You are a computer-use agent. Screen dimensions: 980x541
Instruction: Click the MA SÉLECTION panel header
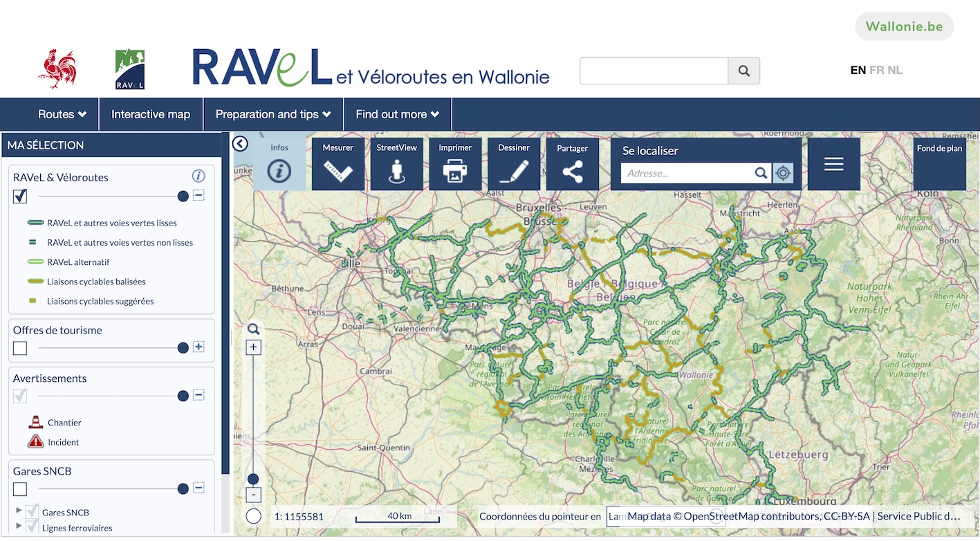pyautogui.click(x=111, y=145)
